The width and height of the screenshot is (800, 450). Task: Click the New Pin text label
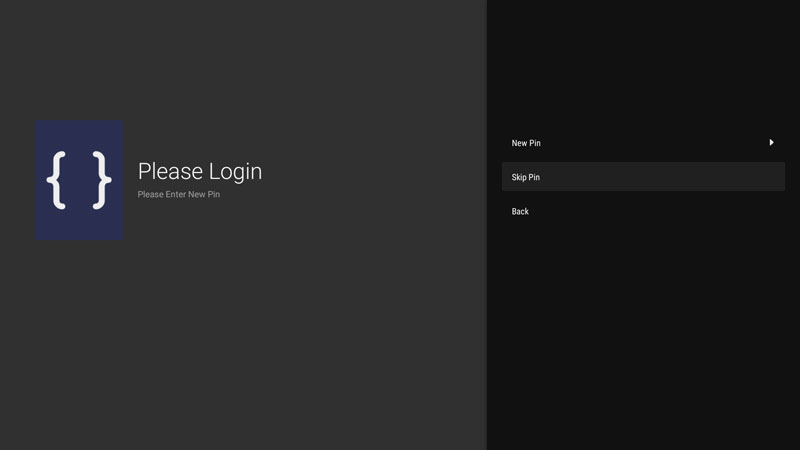526,143
